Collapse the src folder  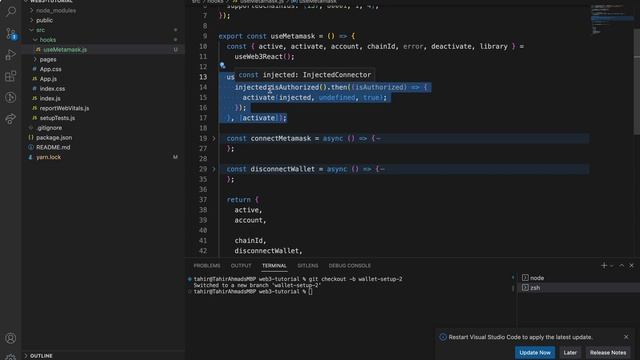[x=31, y=30]
